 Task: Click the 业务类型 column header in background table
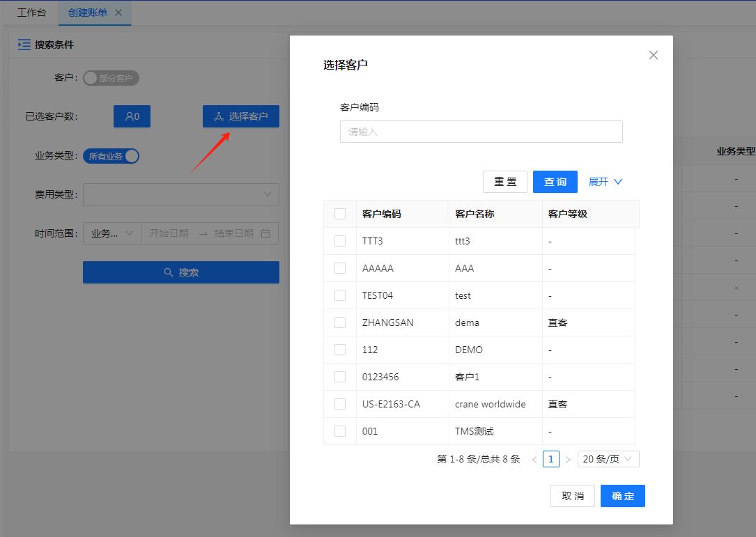[736, 151]
